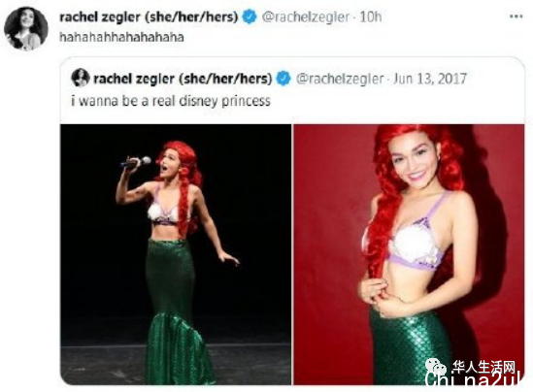Click the top tweet's blue verified badge
Image resolution: width=533 pixels, height=392 pixels.
[x=250, y=17]
